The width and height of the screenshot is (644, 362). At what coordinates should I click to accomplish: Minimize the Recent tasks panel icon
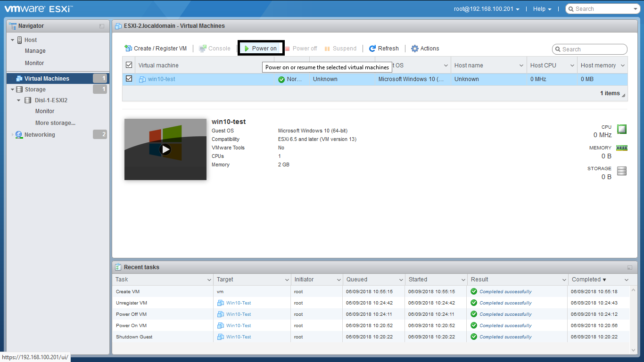point(630,267)
